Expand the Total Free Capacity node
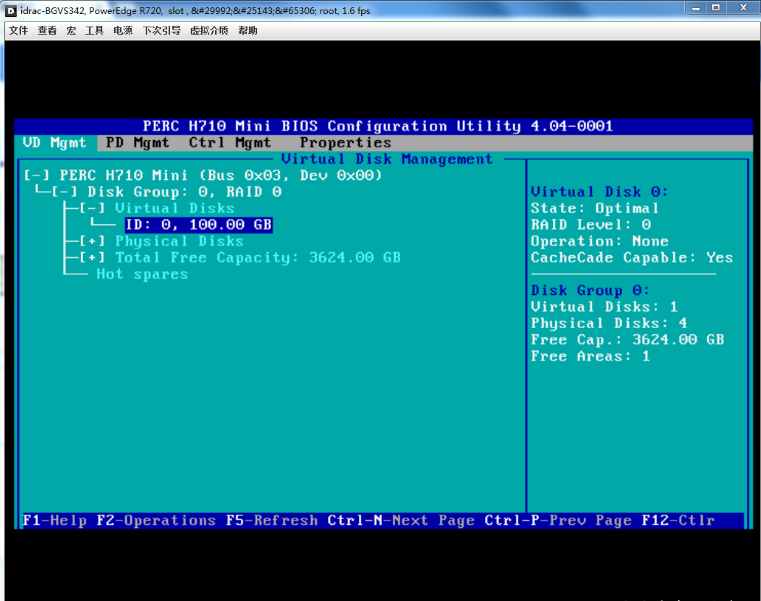Image resolution: width=761 pixels, height=601 pixels. click(92, 258)
